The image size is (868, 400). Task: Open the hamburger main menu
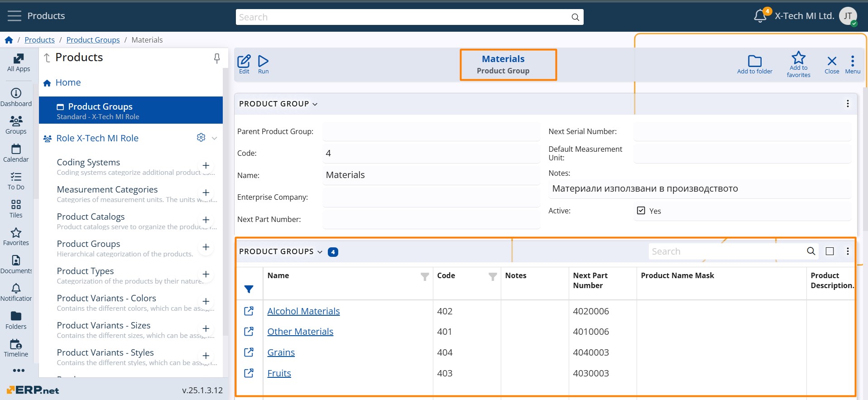[x=14, y=16]
